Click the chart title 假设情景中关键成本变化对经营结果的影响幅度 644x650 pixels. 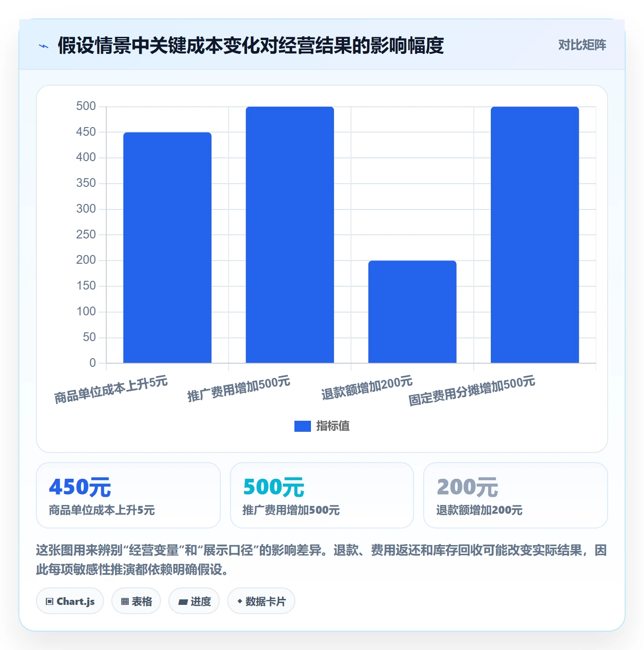point(251,46)
